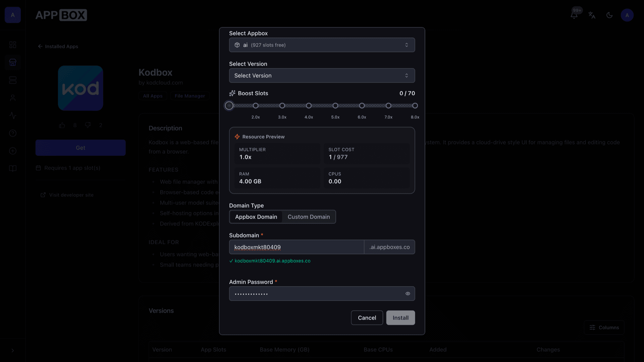Click the Added column header
The width and height of the screenshot is (644, 362).
(438, 350)
